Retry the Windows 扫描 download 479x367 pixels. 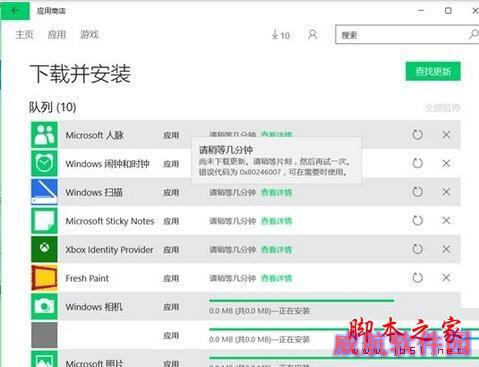tap(417, 192)
